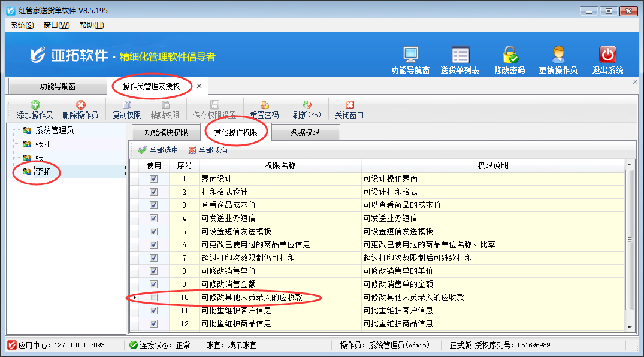Click 修改密码 lock icon
The height and width of the screenshot is (357, 644).
pos(509,56)
